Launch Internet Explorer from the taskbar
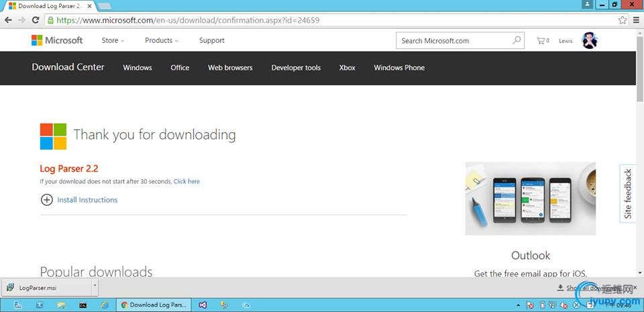 pos(105,305)
